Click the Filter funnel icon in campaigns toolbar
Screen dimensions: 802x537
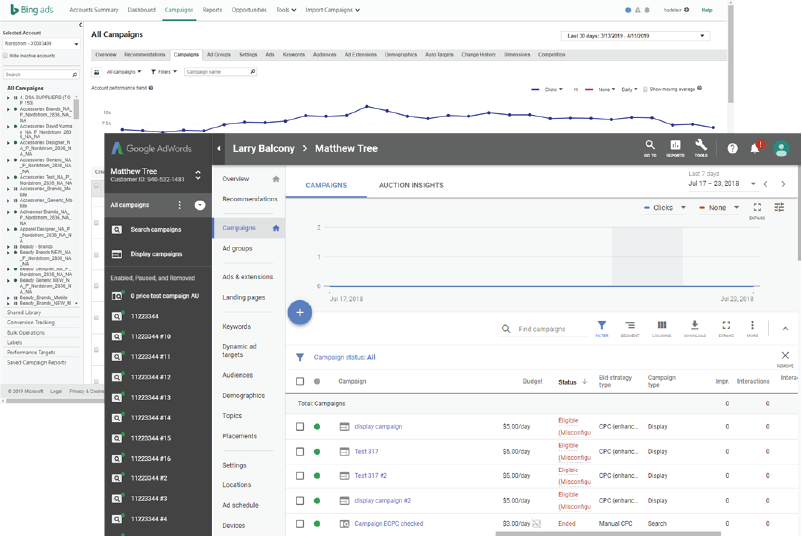[x=602, y=326]
